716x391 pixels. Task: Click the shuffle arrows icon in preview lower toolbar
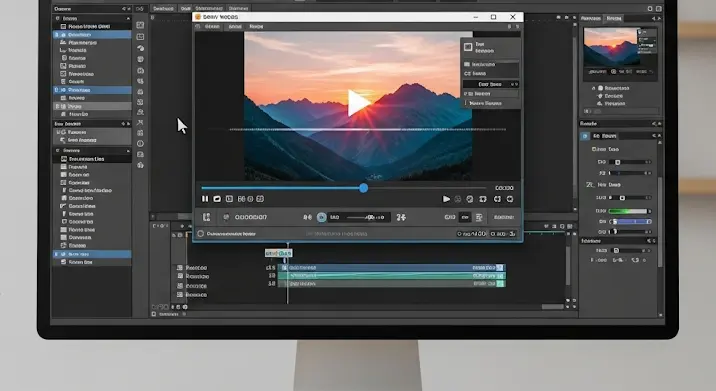[x=401, y=217]
